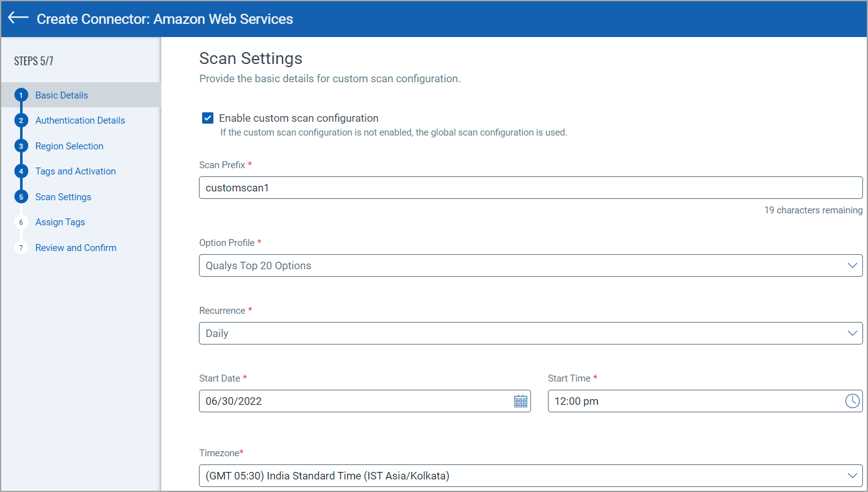Click step 2 circle icon in the sidebar
Image resolution: width=868 pixels, height=492 pixels.
[21, 120]
